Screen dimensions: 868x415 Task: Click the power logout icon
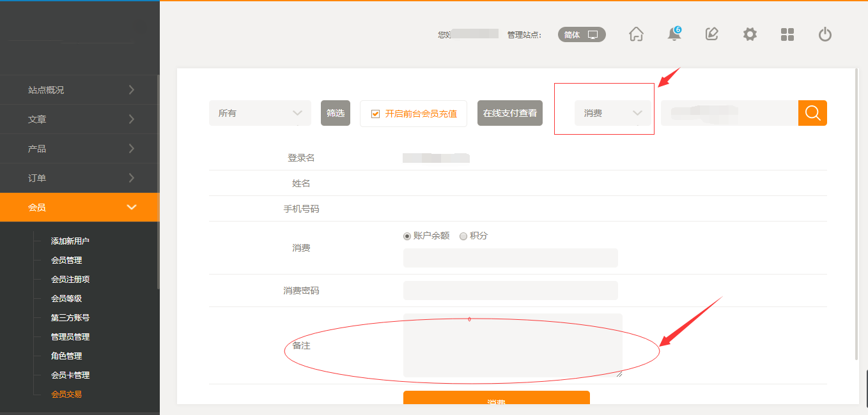click(825, 34)
